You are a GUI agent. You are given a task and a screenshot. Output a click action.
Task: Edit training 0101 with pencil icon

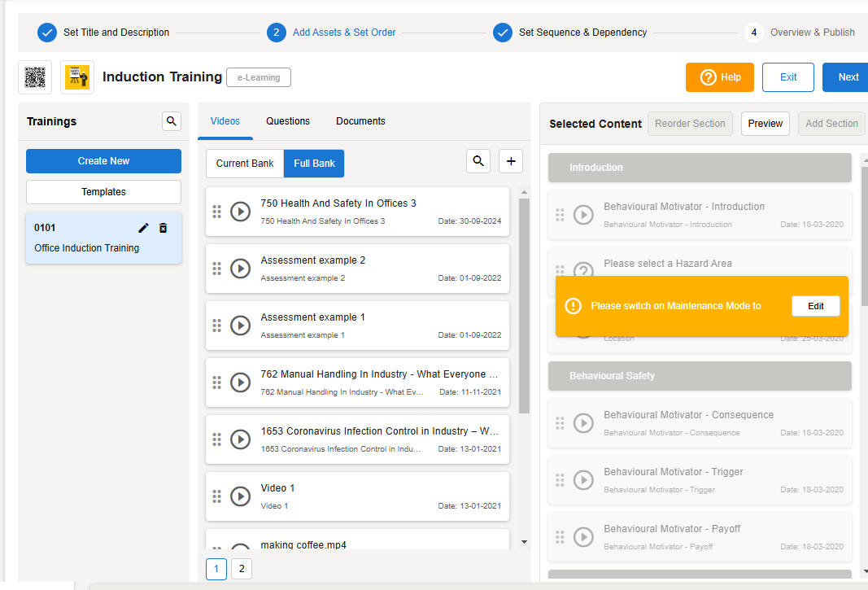pos(144,228)
